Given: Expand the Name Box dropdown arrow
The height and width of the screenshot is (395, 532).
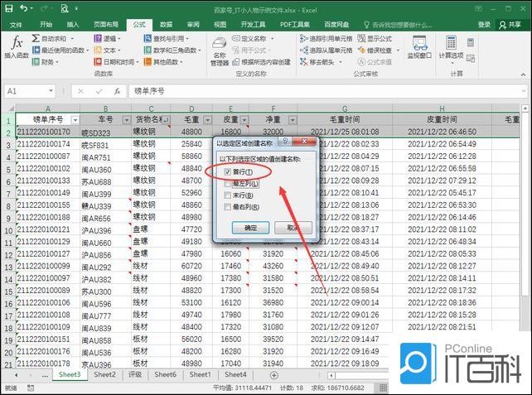Looking at the screenshot, I should point(51,91).
